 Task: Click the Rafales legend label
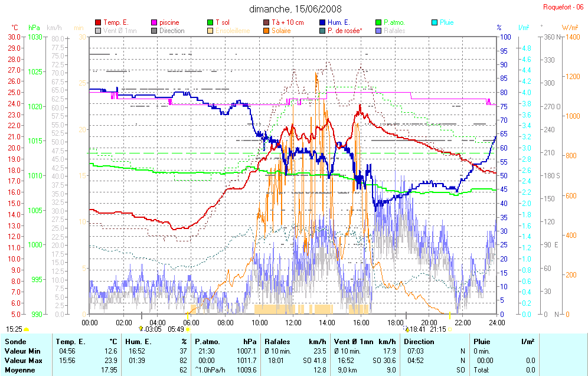tap(394, 31)
